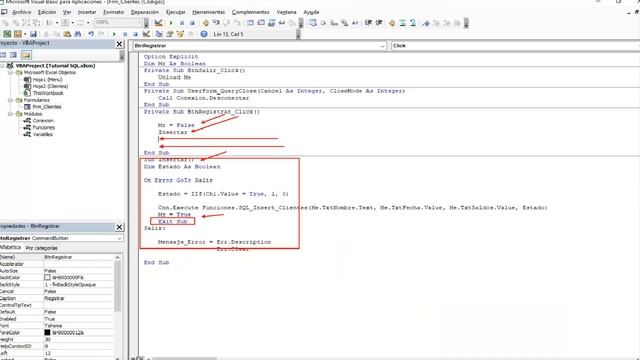Click the Object Browser icon in standard toolbar

pos(180,34)
